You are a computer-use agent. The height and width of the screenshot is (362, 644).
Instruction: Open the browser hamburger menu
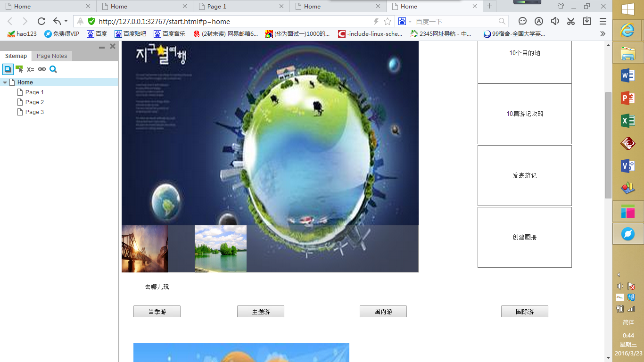point(603,21)
